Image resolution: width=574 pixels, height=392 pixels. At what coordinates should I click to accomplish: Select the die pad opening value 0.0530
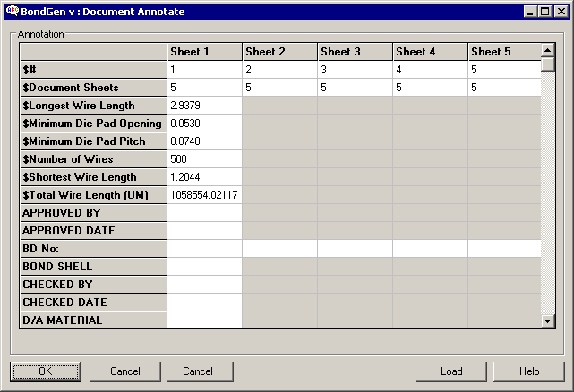(x=205, y=124)
